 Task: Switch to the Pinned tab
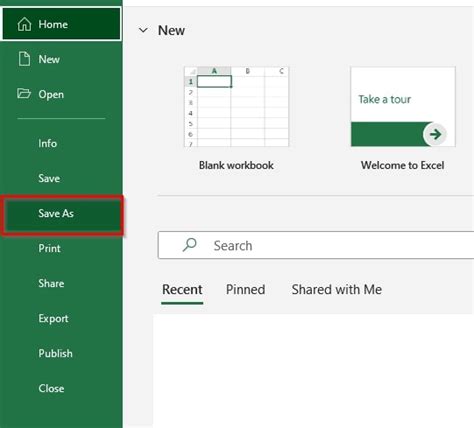[246, 289]
